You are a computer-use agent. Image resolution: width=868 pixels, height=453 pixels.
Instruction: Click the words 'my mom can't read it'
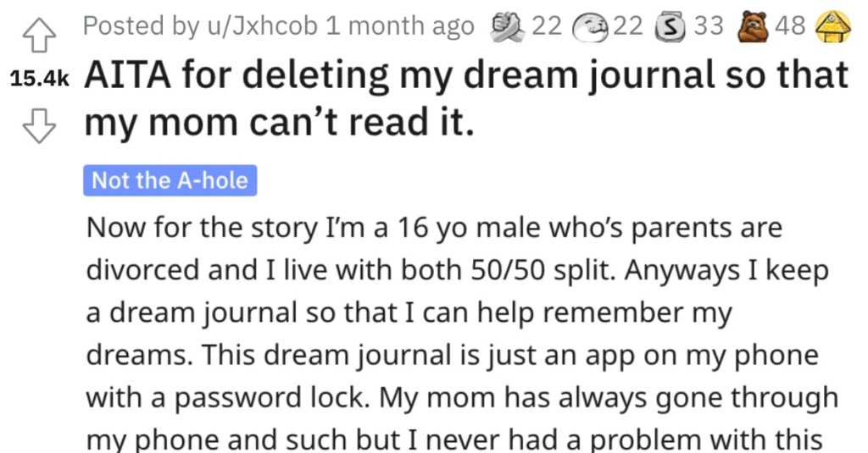pos(279,122)
